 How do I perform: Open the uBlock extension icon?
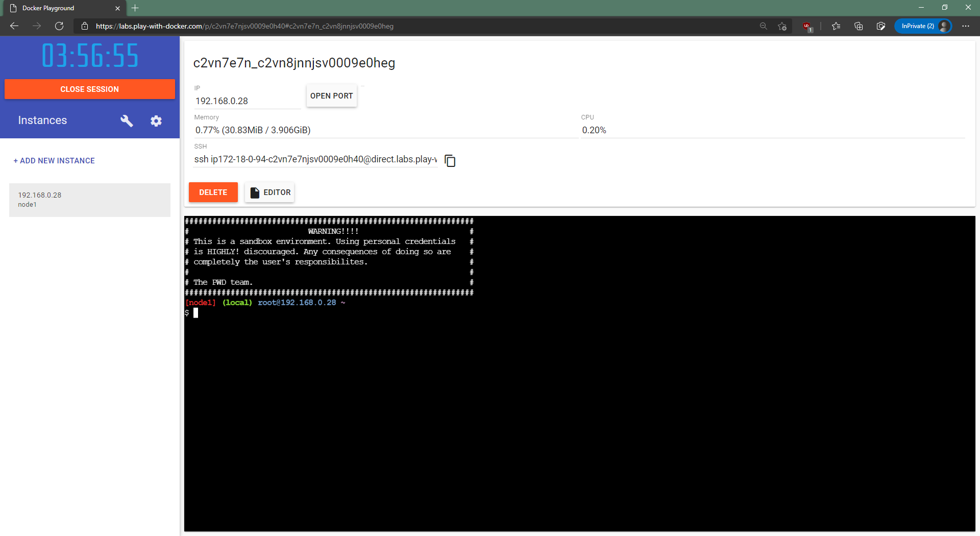pos(807,26)
